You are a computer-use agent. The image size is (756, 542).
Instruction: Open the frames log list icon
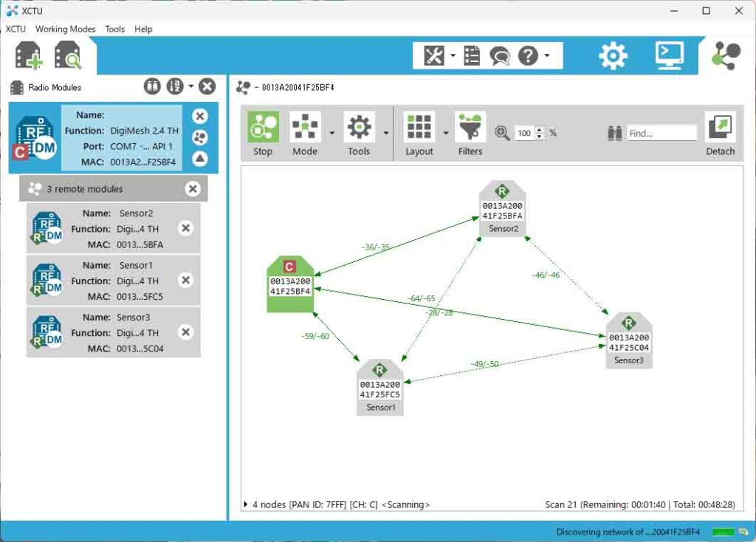tap(472, 56)
